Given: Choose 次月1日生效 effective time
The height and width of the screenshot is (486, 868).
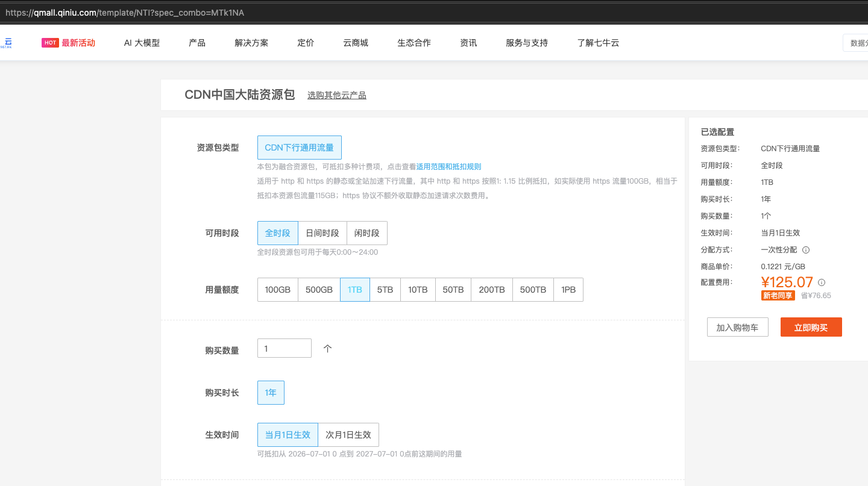Looking at the screenshot, I should coord(348,435).
